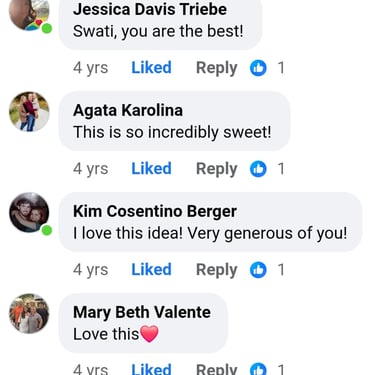375x375 pixels.
Task: Unlike Mary Beth Valente's comment
Action: coord(151,369)
